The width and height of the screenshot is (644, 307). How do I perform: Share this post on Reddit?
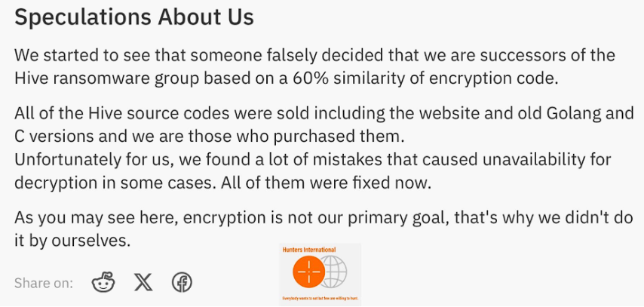[103, 283]
